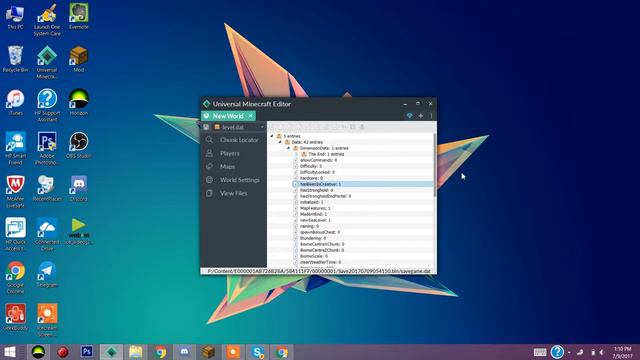This screenshot has width=640, height=360.
Task: Select View Files in sidebar
Action: point(233,193)
